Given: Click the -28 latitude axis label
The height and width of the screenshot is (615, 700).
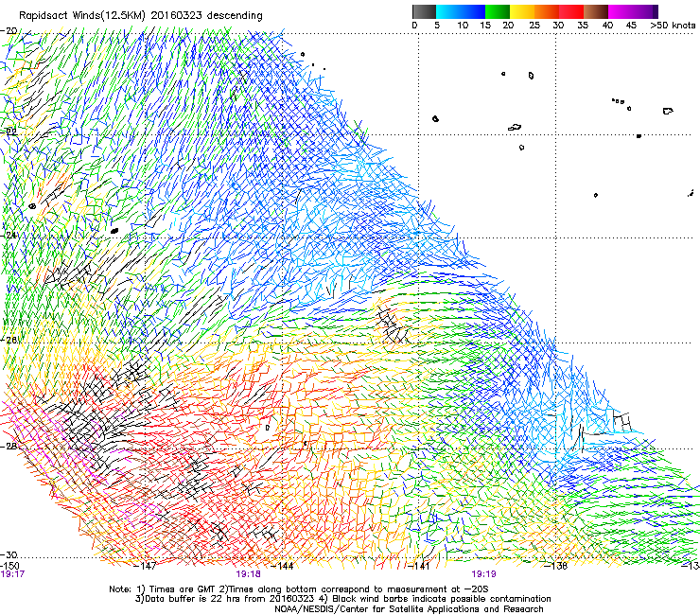Looking at the screenshot, I should tap(9, 447).
